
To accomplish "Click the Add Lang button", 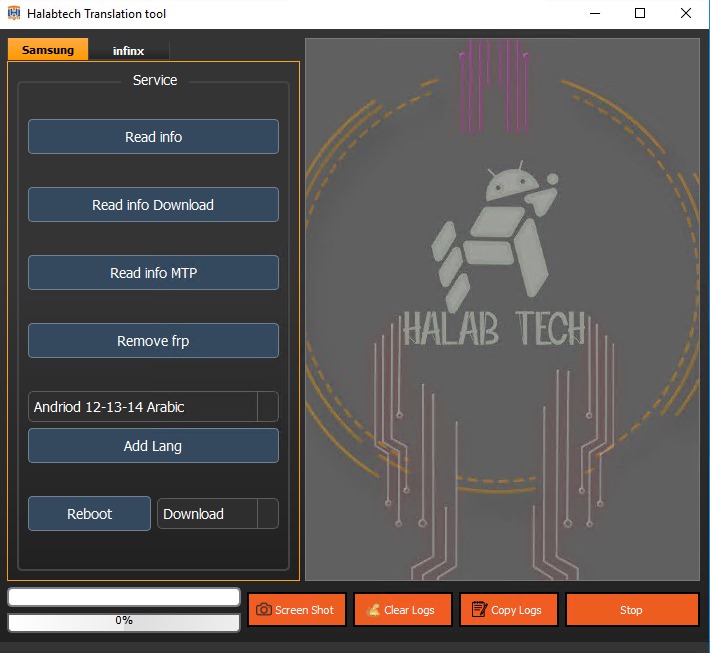I will click(x=153, y=446).
